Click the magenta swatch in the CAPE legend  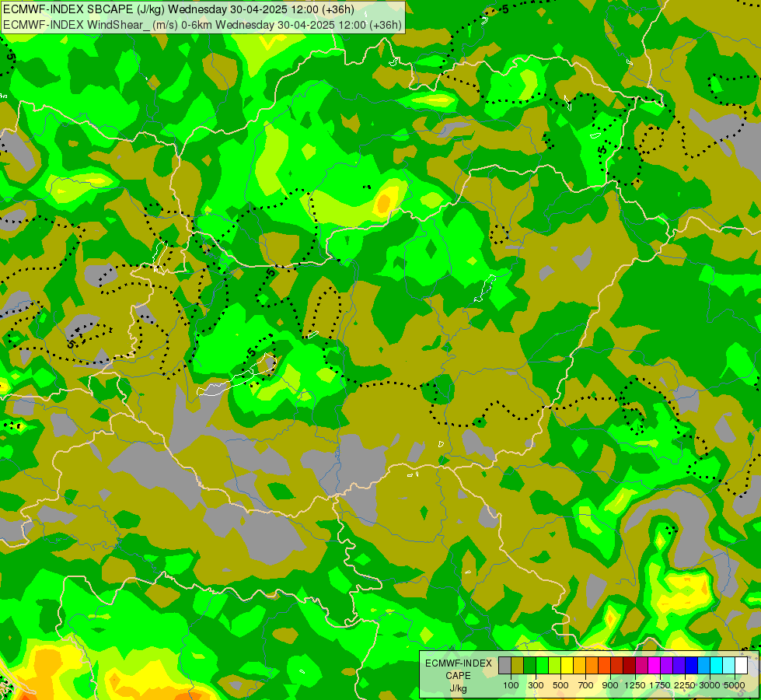(655, 665)
